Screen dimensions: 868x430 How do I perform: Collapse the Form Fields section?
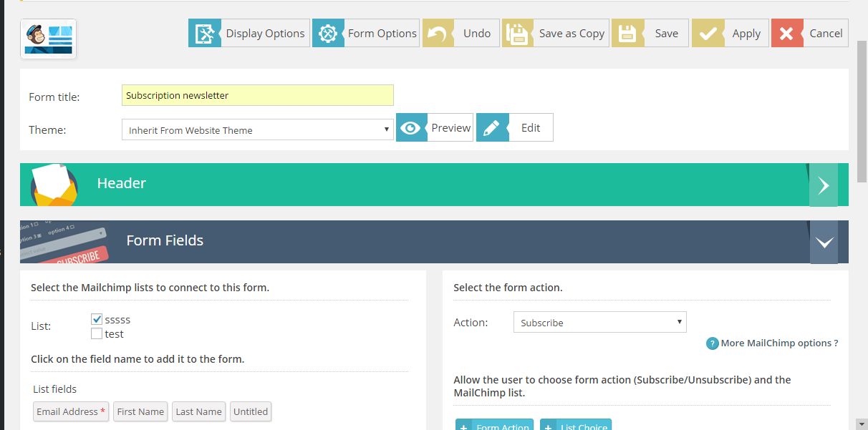click(824, 242)
